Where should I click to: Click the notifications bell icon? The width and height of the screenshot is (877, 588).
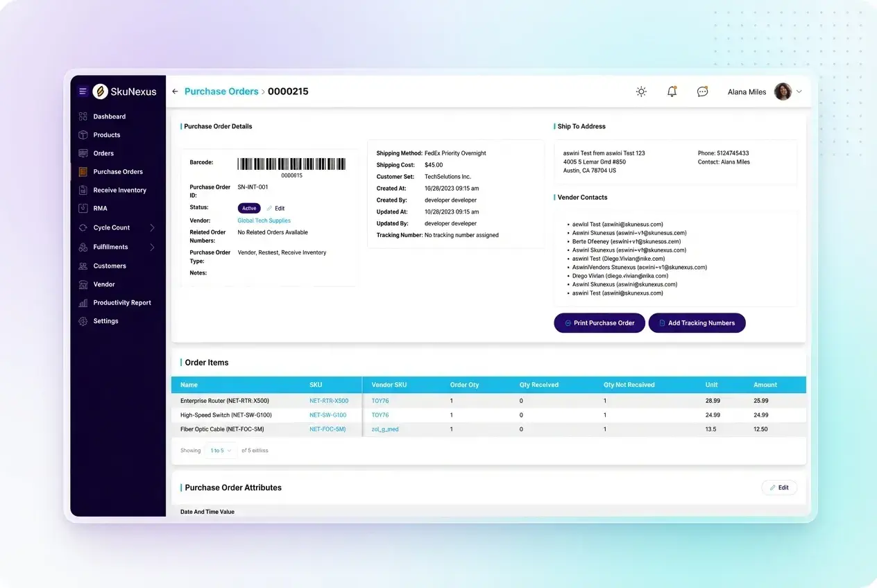click(672, 91)
